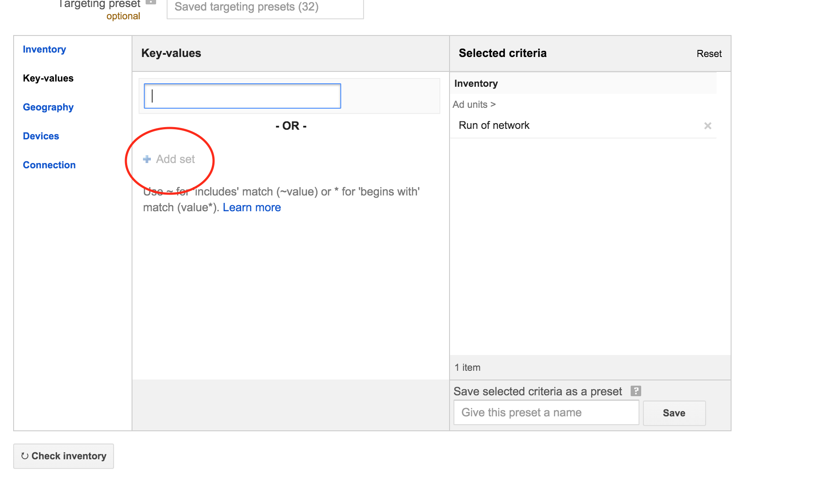Follow the Learn more link

tap(252, 207)
